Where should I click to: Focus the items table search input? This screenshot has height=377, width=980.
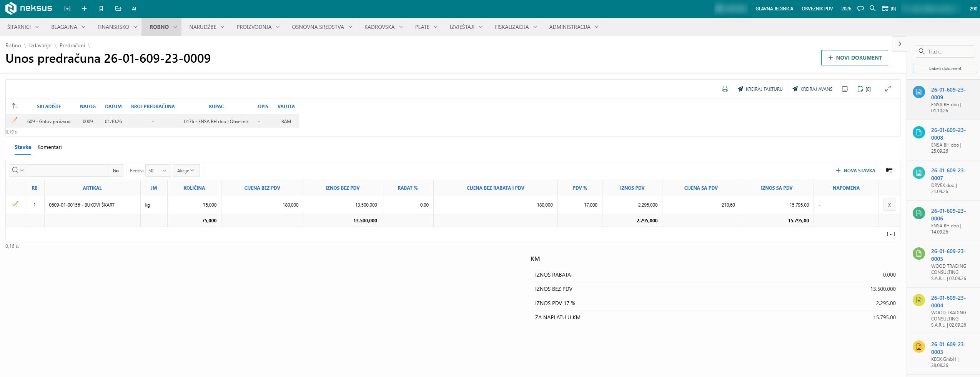point(68,170)
